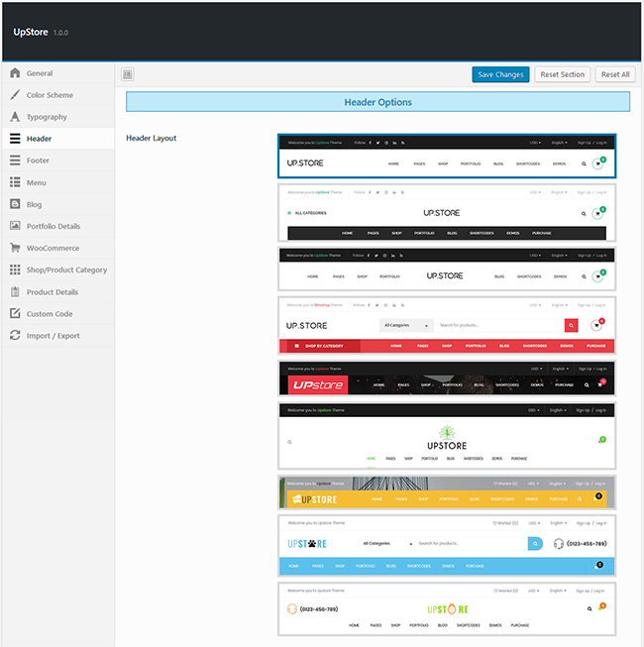Viewport: 644px width, 647px height.
Task: Toggle the expand-all sections icon left of Save Changes
Action: point(128,74)
